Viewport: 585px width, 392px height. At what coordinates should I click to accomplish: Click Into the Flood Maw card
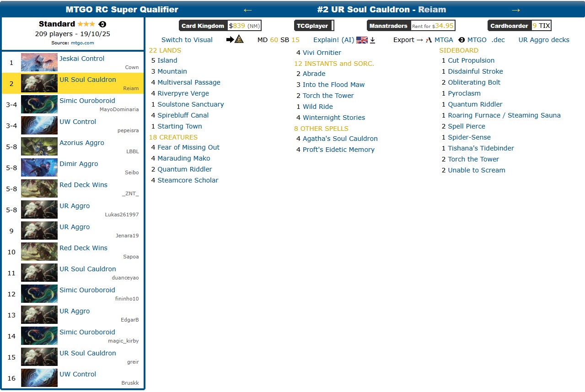tap(334, 85)
